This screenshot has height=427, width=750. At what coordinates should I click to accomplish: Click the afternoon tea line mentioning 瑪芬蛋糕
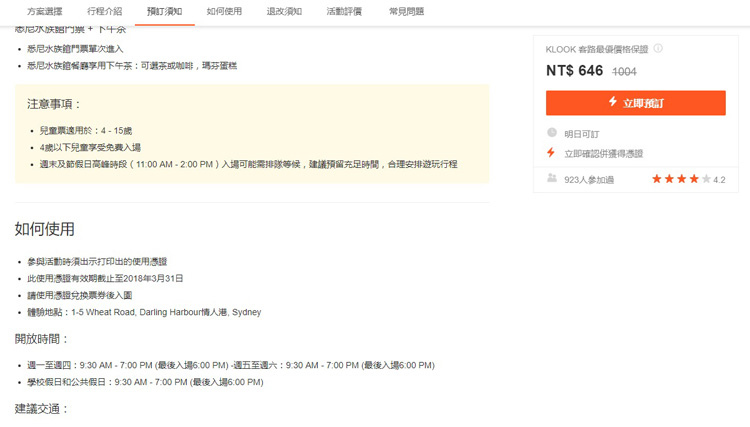click(132, 66)
